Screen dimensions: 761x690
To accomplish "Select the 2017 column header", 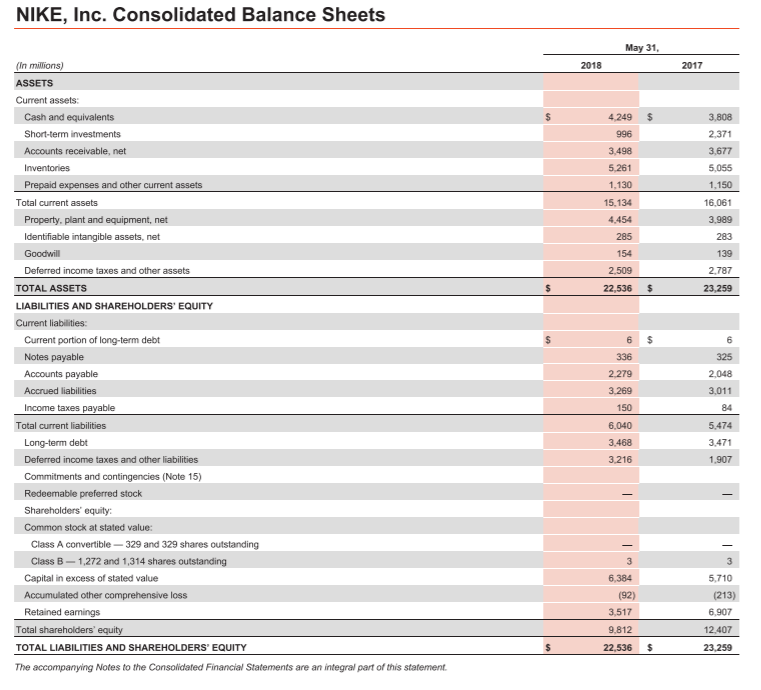I will click(x=692, y=66).
